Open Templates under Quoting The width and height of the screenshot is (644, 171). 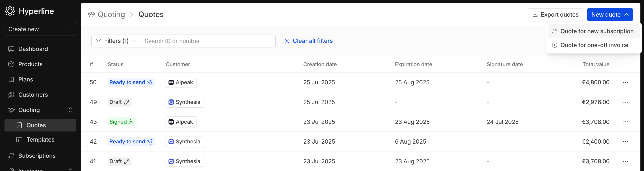[x=40, y=139]
